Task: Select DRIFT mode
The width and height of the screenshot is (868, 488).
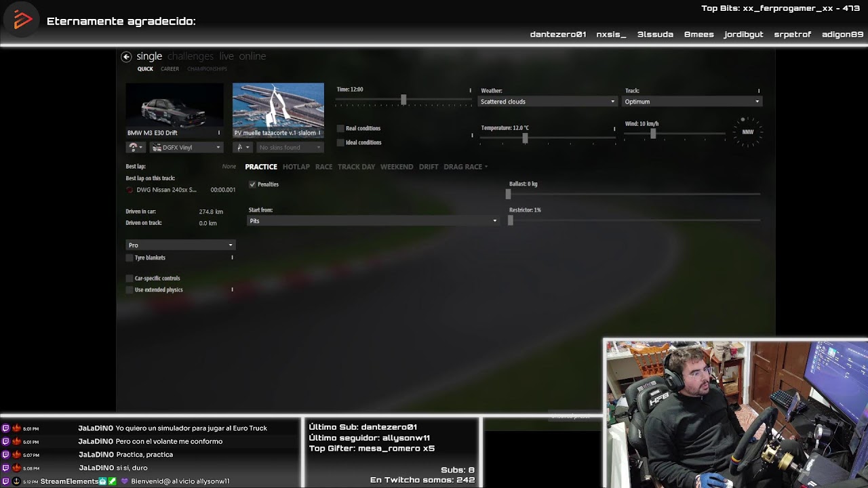Action: click(429, 167)
